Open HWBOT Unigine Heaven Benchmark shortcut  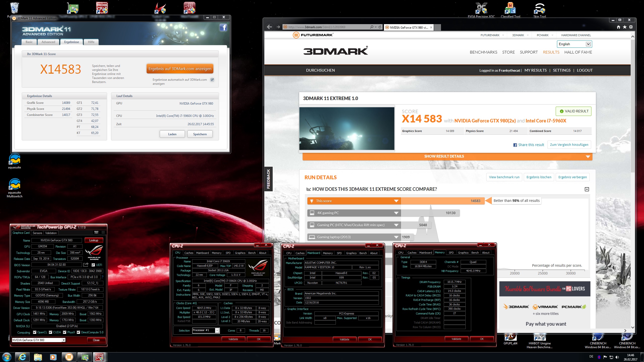tap(540, 341)
